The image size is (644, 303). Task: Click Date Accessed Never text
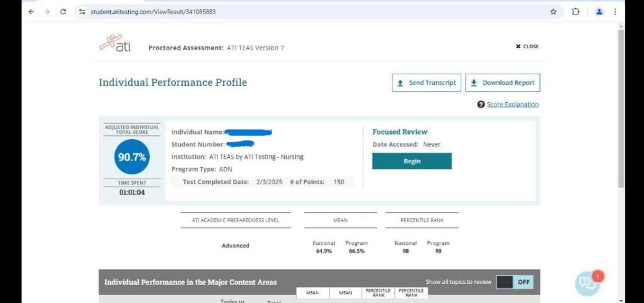pos(406,144)
